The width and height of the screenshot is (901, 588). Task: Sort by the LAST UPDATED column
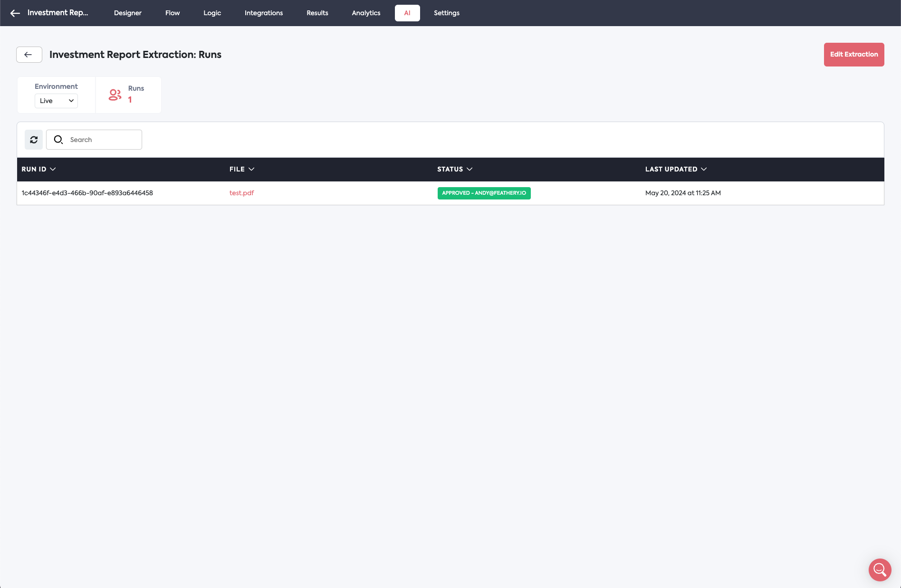pyautogui.click(x=675, y=169)
